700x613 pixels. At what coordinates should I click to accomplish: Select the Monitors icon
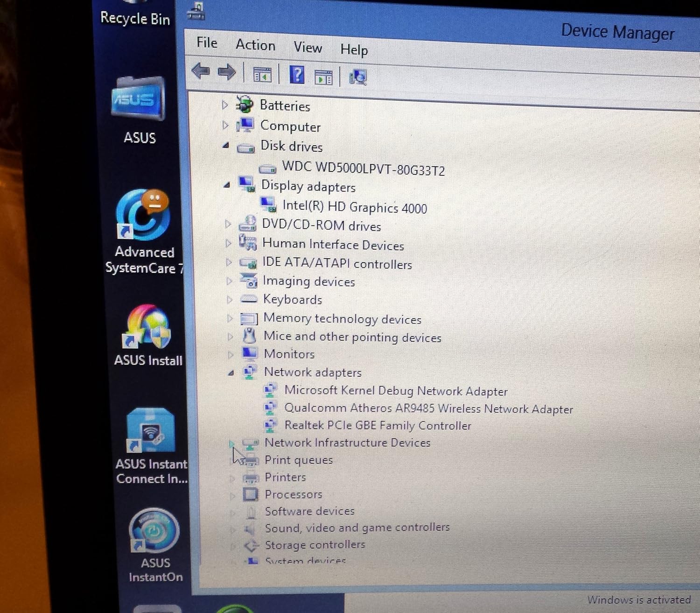(250, 353)
